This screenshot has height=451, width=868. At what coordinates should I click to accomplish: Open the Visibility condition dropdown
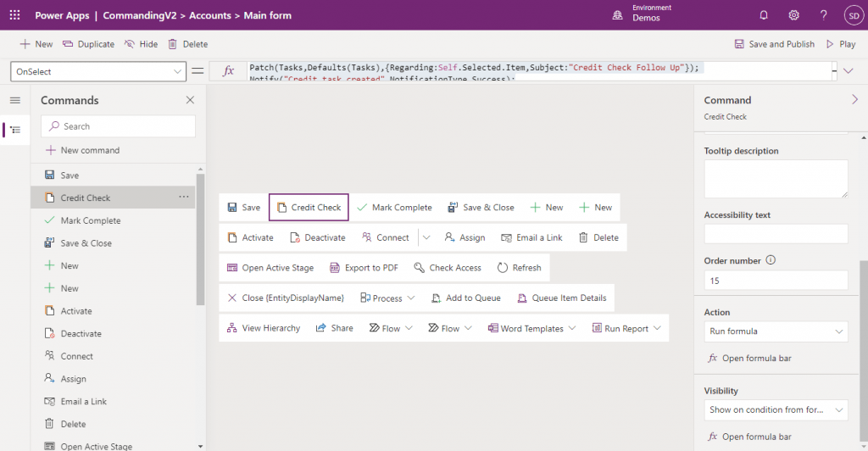pos(776,409)
